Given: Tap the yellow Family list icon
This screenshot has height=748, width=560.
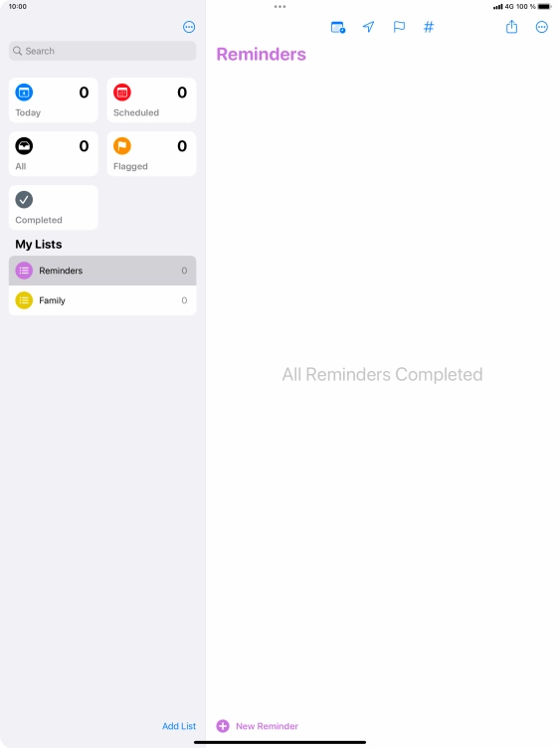Looking at the screenshot, I should point(24,300).
